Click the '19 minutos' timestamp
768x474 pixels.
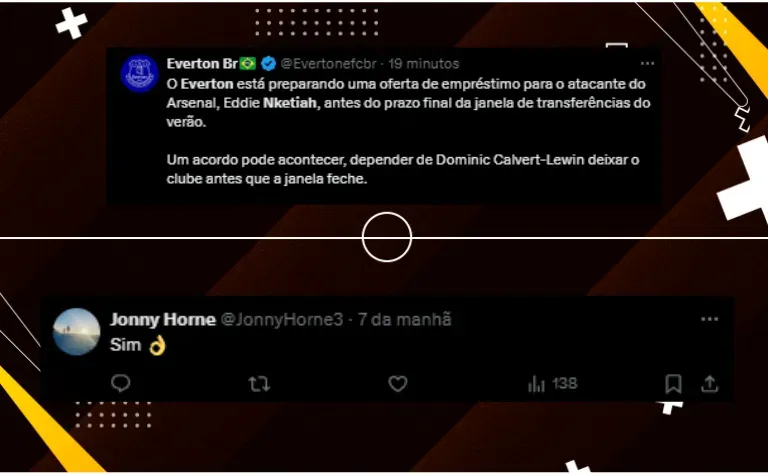[424, 64]
